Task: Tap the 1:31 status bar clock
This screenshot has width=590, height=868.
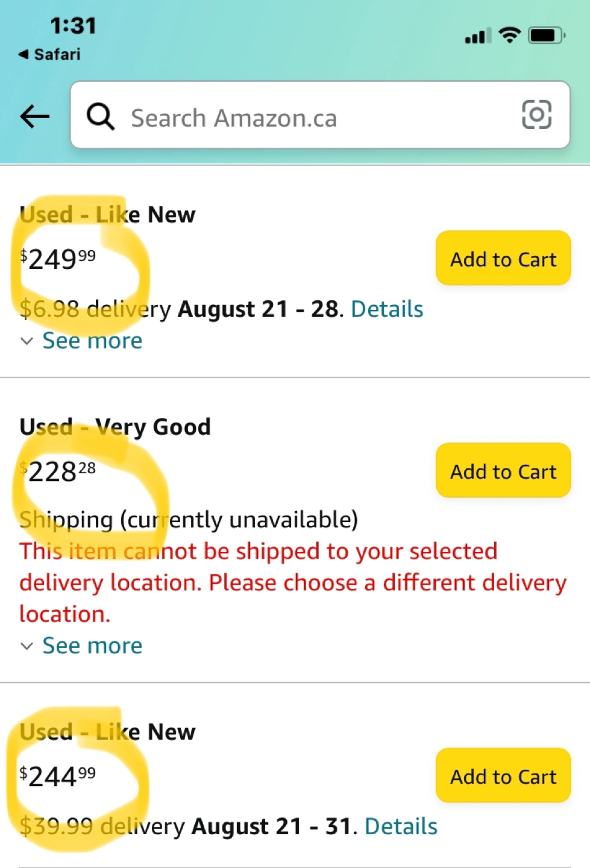Action: click(73, 25)
